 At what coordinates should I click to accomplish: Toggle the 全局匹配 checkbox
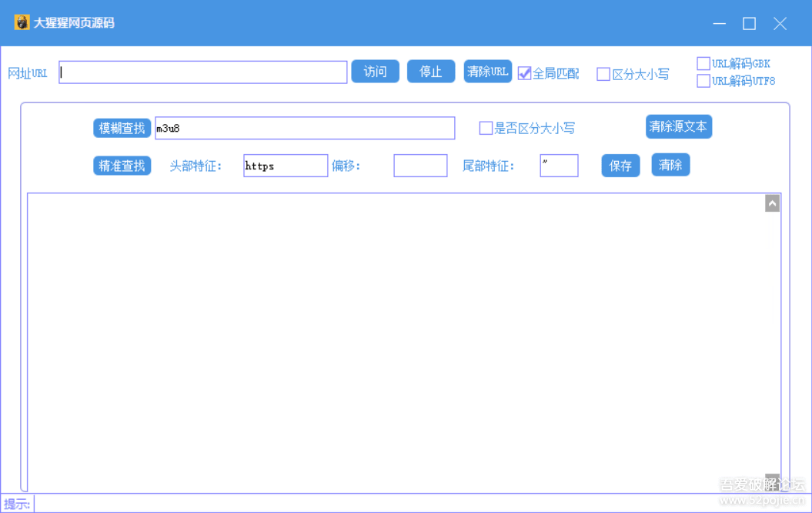(525, 73)
